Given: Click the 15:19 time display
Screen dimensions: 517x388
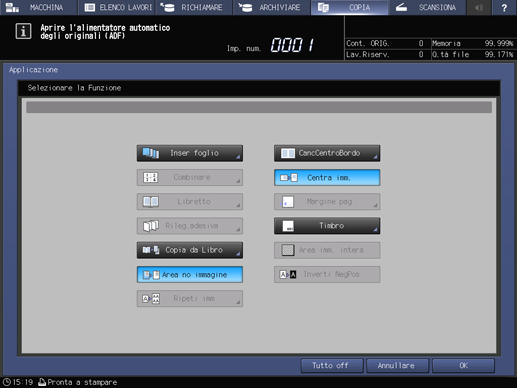Looking at the screenshot, I should [x=23, y=382].
